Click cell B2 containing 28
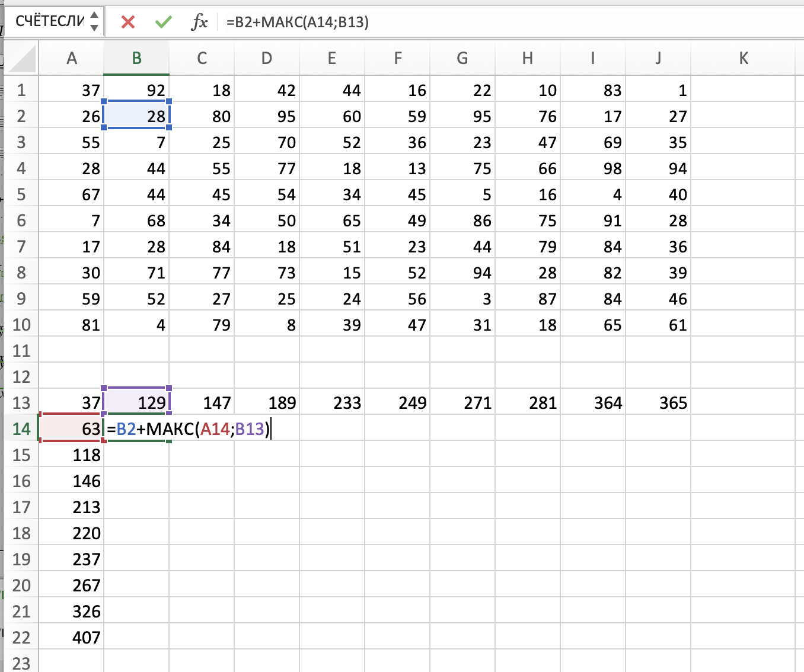Screen dimensions: 804x672 137,116
